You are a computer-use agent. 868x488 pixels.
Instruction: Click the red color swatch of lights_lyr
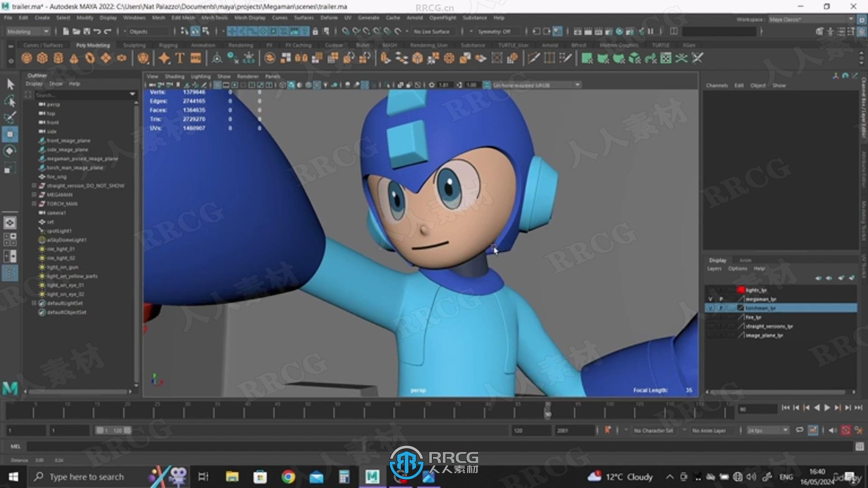[741, 290]
